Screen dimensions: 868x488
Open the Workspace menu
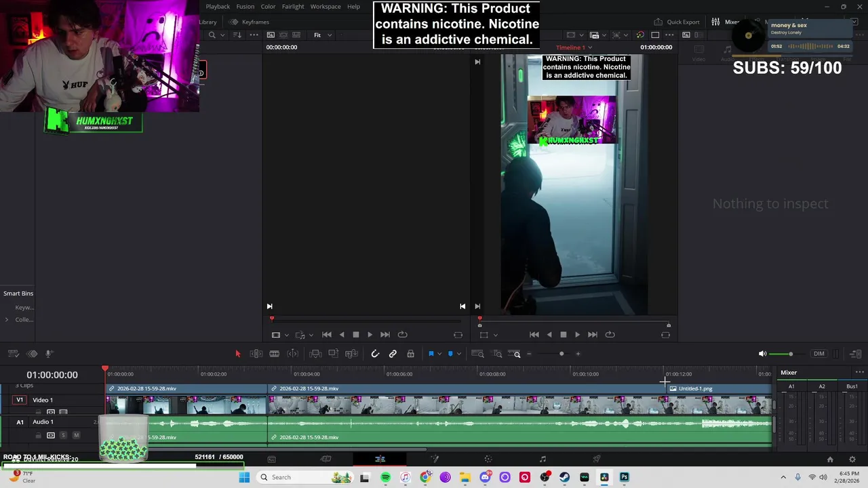tap(325, 7)
